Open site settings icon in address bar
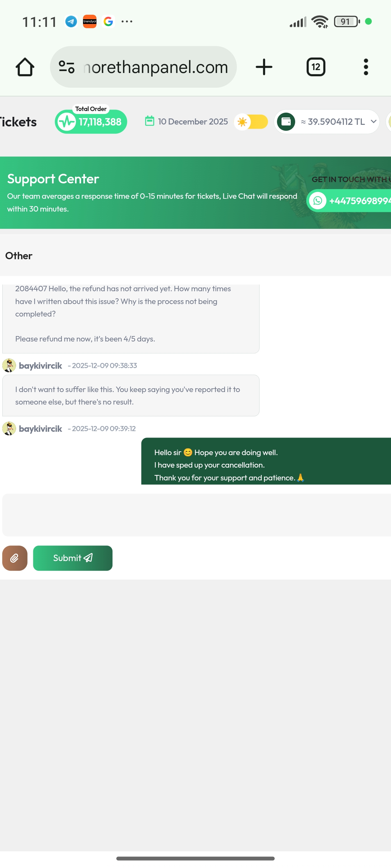391x868 pixels. tap(66, 67)
